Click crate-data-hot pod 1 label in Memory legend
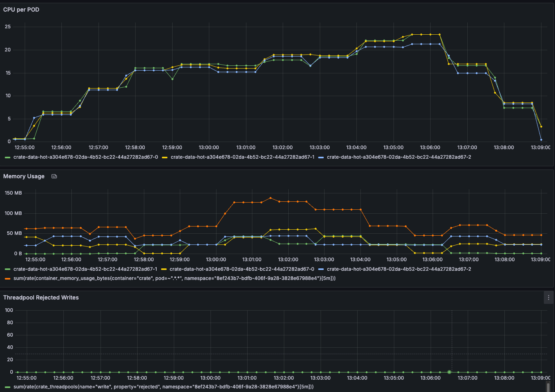 [x=85, y=269]
